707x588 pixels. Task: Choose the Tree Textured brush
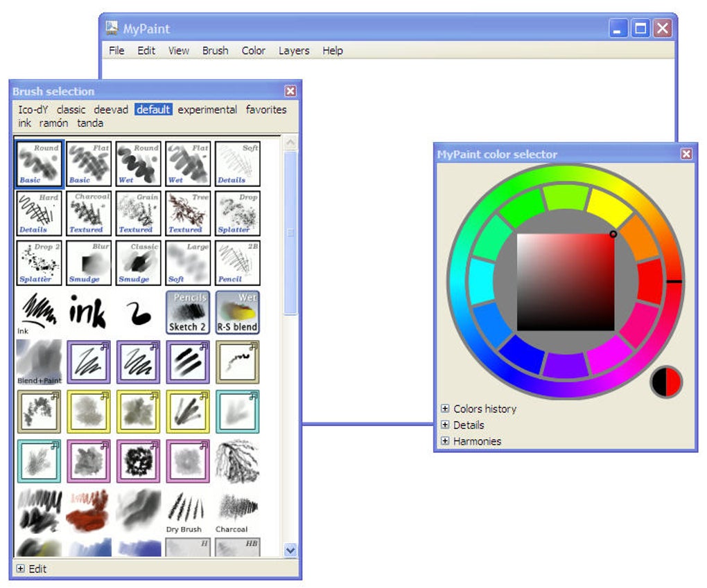188,213
